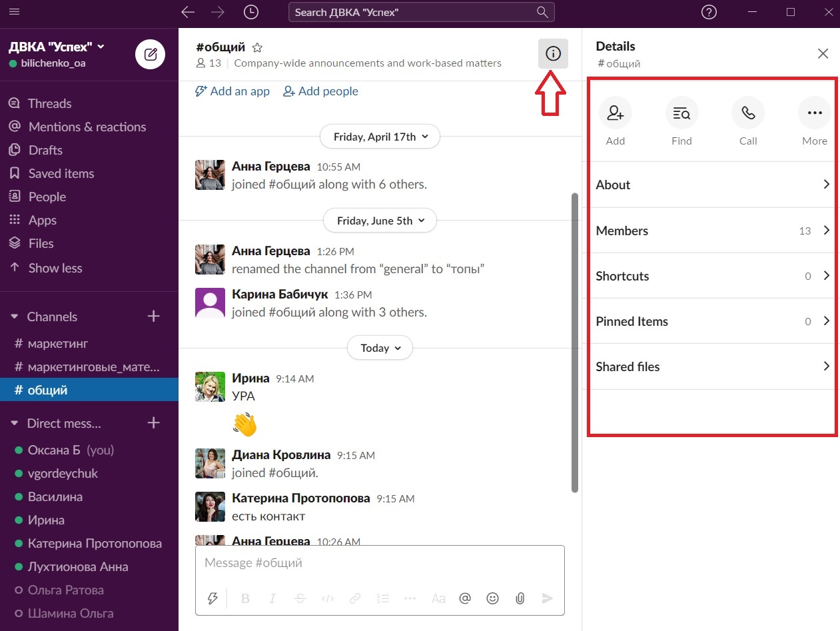Screen dimensions: 840x631
Task: Open Saved items
Action: point(89,173)
